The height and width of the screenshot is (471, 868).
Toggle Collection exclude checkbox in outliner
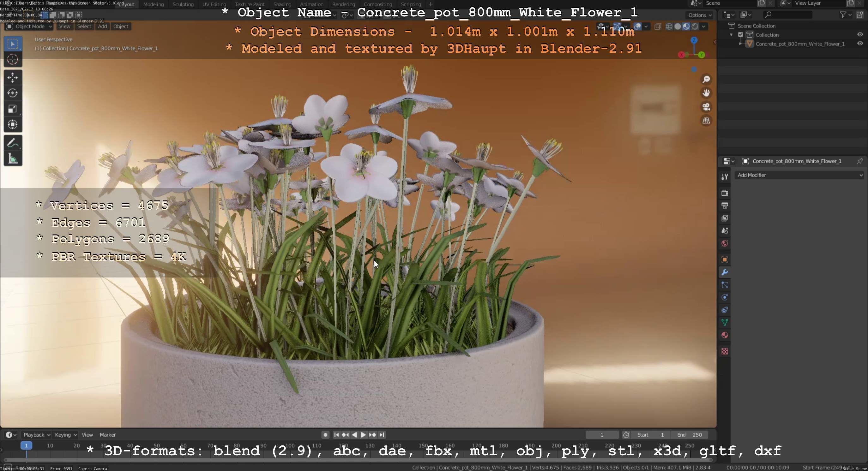[x=741, y=35]
